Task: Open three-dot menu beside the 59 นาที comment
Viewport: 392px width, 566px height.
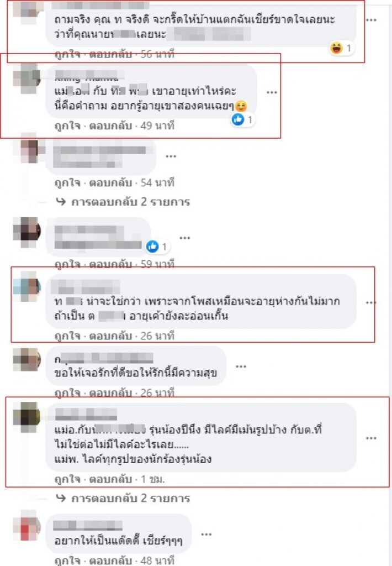Action: pyautogui.click(x=184, y=238)
